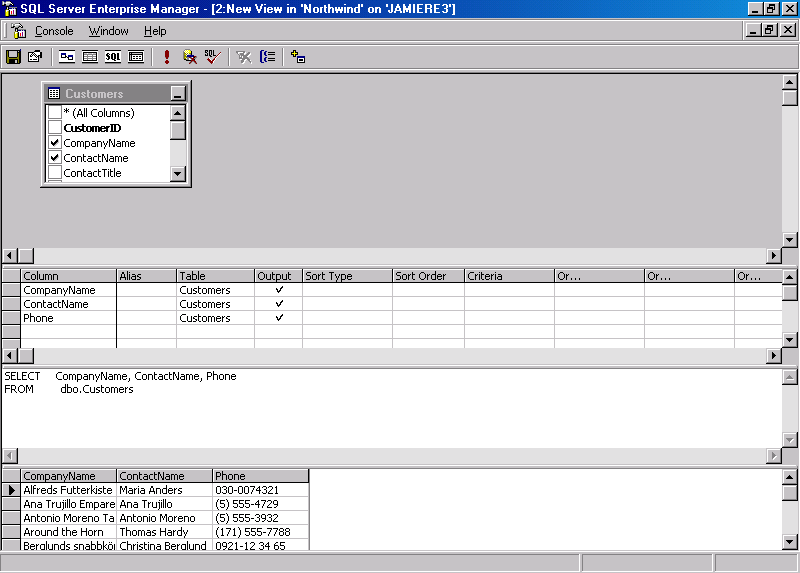Click the diagram pane vertical scroll-down arrow
The width and height of the screenshot is (800, 573).
[790, 239]
